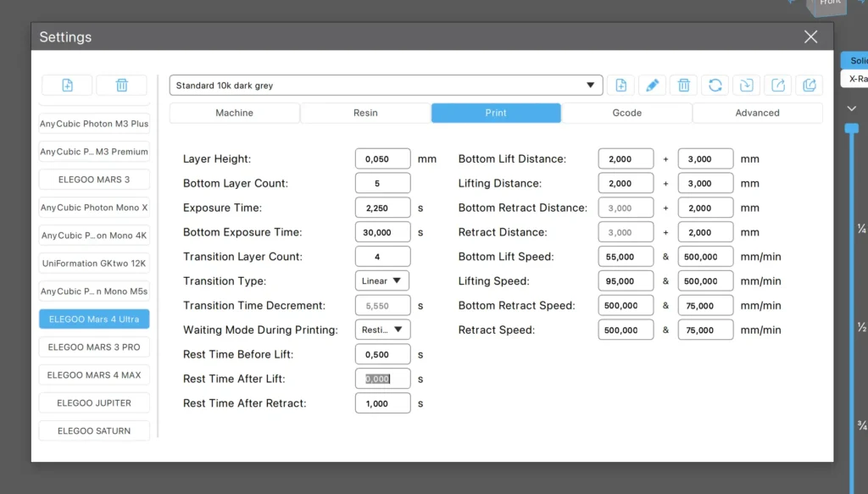868x494 pixels.
Task: Add a new printer in the left panel
Action: 68,86
